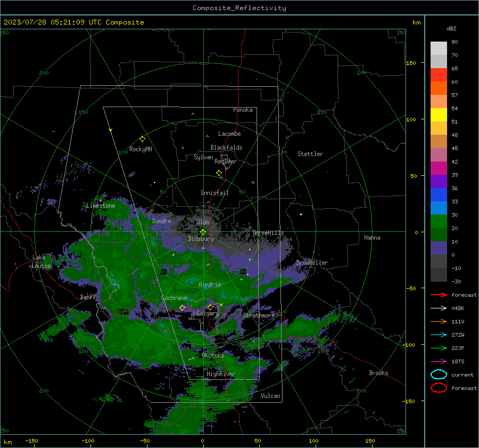This screenshot has height=448, width=479.
Task: Select the slate purple 0-10 dBZ swatch
Action: (439, 248)
